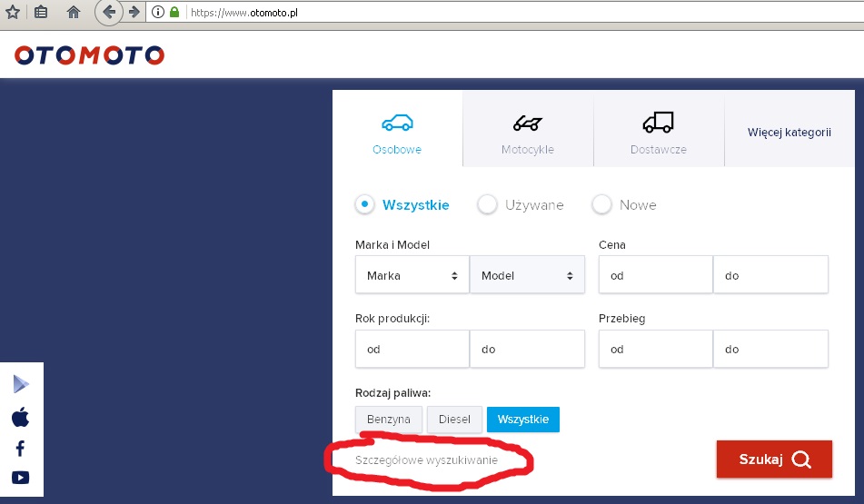Viewport: 864px width, 504px height.
Task: Switch to the Motocykle tab
Action: coord(528,128)
